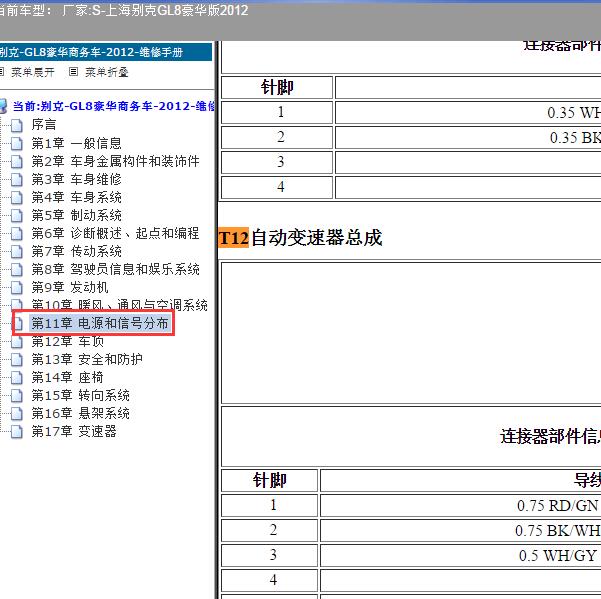Click the 0.35 BK wire cell
The width and height of the screenshot is (601, 599).
pos(468,138)
